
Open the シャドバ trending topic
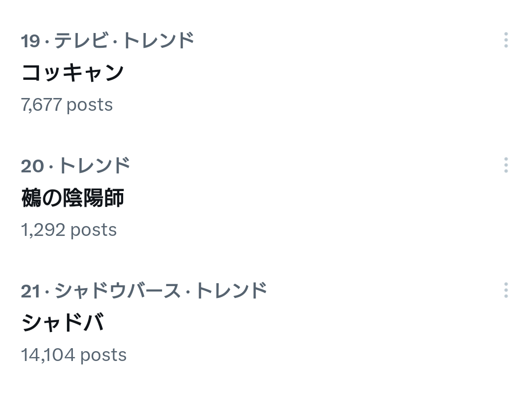tap(63, 323)
